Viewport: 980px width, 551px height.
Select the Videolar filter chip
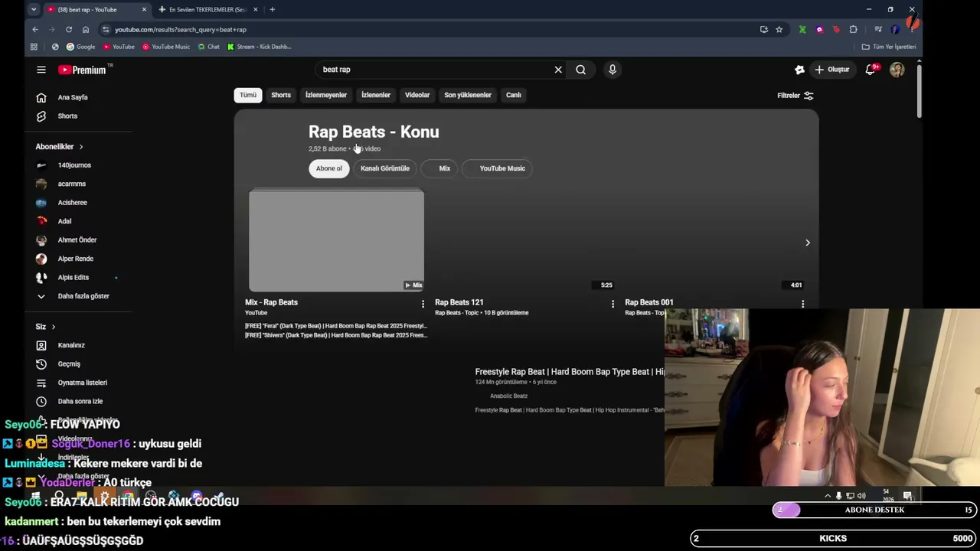[417, 95]
